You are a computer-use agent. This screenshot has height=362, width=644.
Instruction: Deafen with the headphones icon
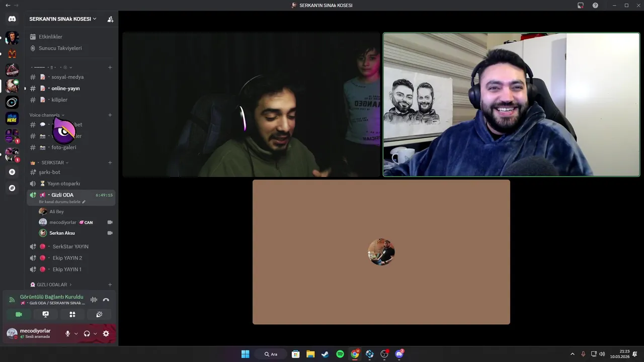pos(87,333)
